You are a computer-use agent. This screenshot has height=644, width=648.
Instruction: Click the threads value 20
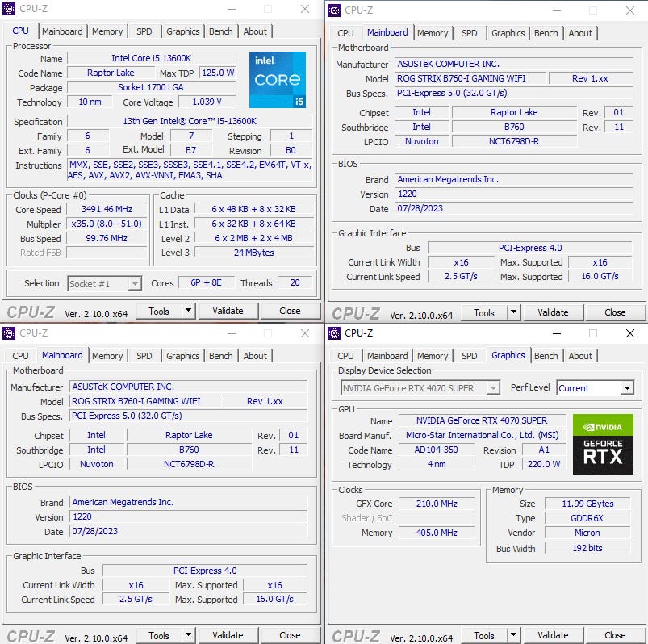coord(295,282)
